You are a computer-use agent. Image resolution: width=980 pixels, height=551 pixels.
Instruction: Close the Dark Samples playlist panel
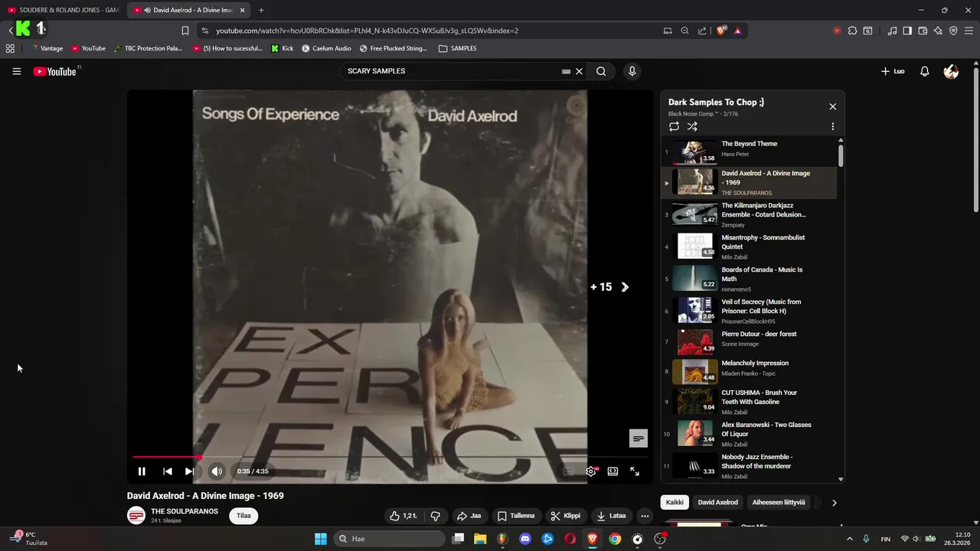[x=833, y=106]
